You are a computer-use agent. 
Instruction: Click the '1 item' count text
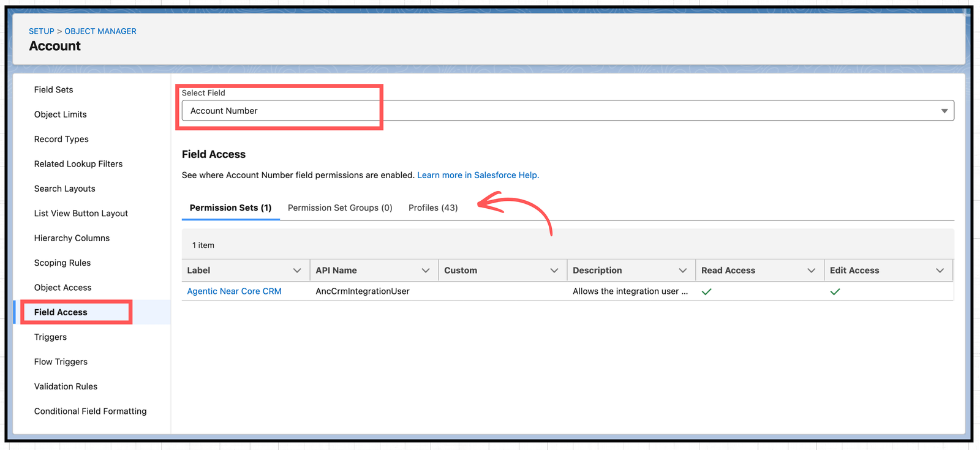tap(203, 246)
